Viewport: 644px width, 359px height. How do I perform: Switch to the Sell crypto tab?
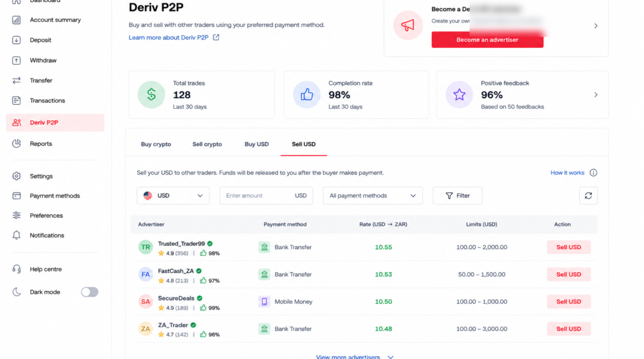coord(207,144)
